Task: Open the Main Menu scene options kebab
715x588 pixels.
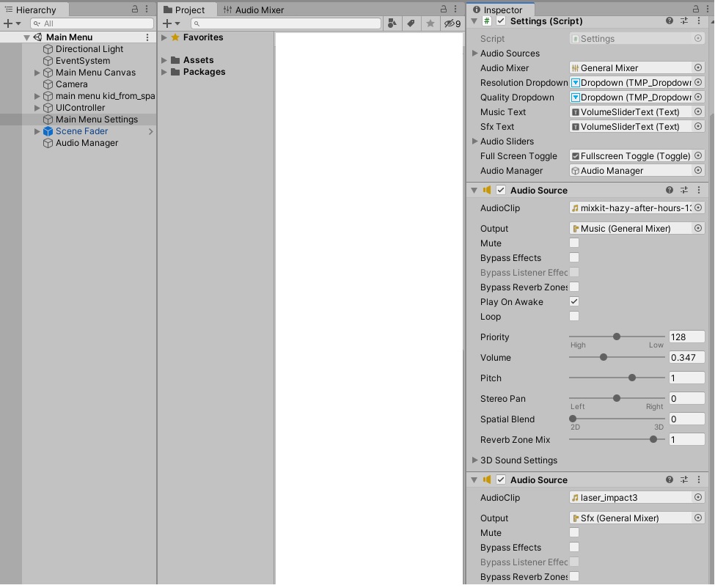Action: [147, 37]
